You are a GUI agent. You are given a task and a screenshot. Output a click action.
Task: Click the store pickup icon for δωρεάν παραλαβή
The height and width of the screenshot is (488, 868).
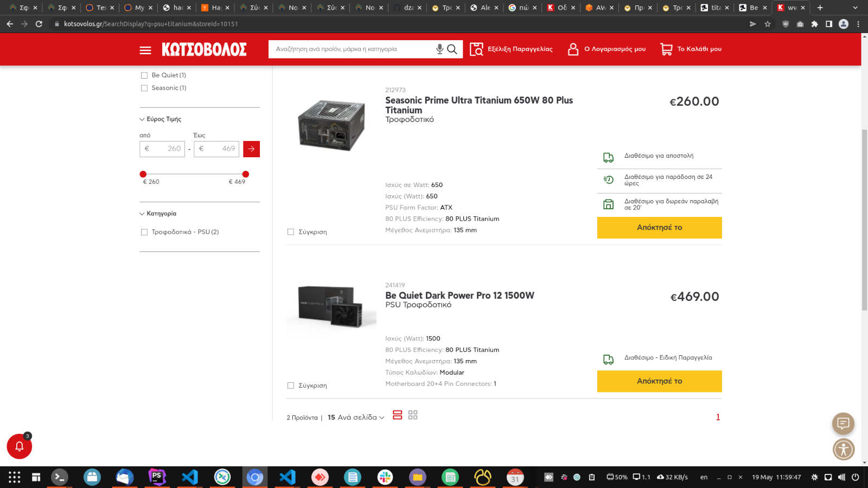click(x=609, y=204)
